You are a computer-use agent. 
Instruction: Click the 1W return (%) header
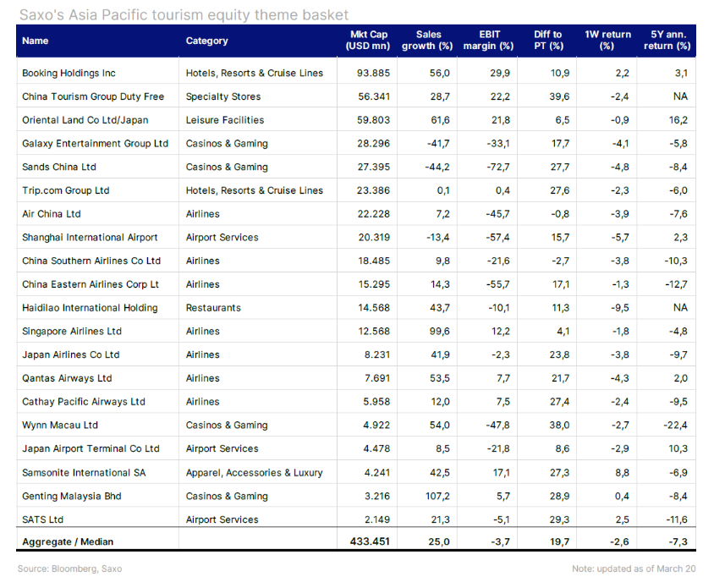607,40
